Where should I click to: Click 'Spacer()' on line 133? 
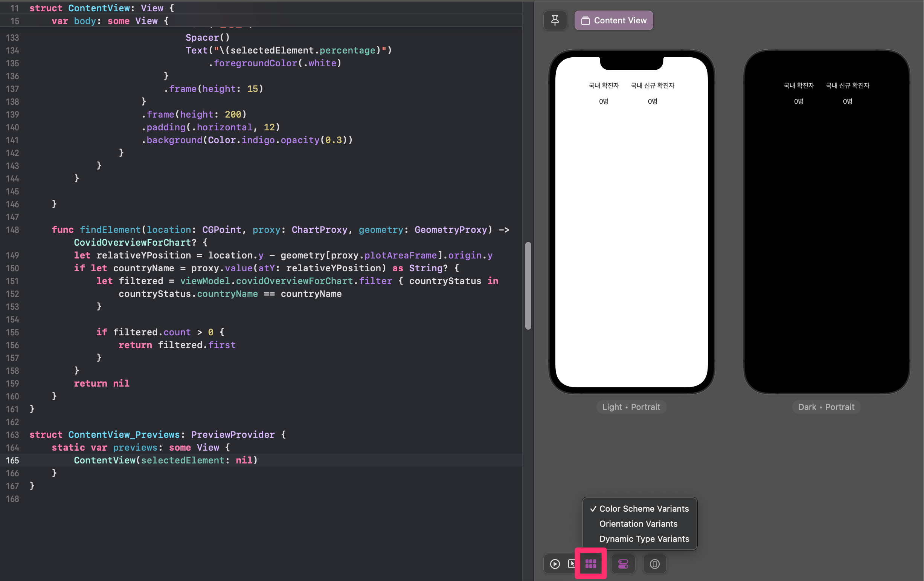pyautogui.click(x=207, y=38)
